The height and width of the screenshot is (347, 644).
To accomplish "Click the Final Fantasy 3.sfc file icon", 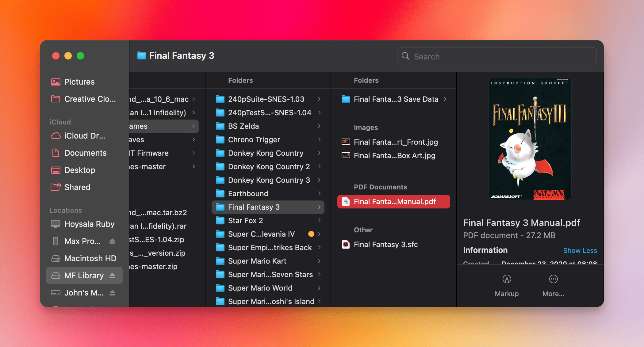I will click(x=346, y=244).
